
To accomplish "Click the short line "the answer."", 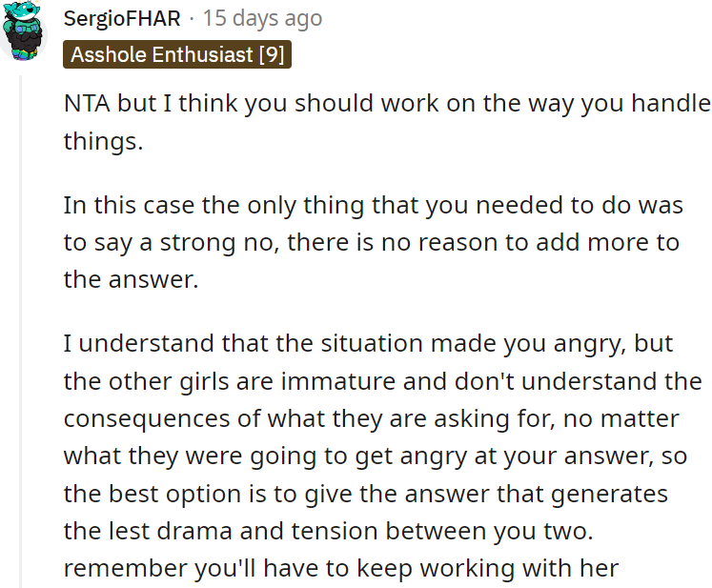I will coord(131,279).
